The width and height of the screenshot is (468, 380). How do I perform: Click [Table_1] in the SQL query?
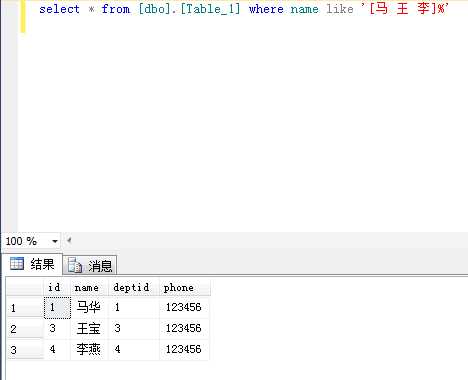[210, 9]
